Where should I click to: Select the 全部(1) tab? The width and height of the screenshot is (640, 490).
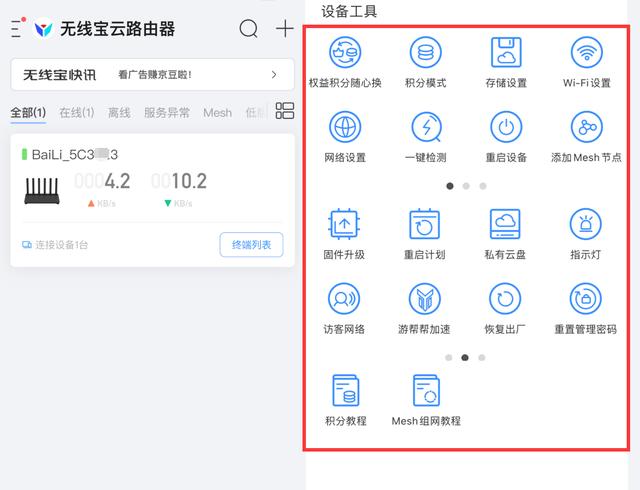[28, 112]
